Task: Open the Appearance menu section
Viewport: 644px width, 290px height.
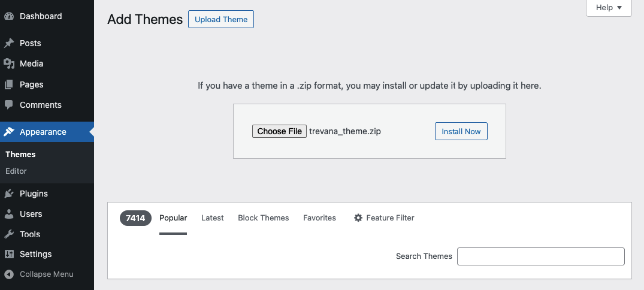Action: coord(43,132)
